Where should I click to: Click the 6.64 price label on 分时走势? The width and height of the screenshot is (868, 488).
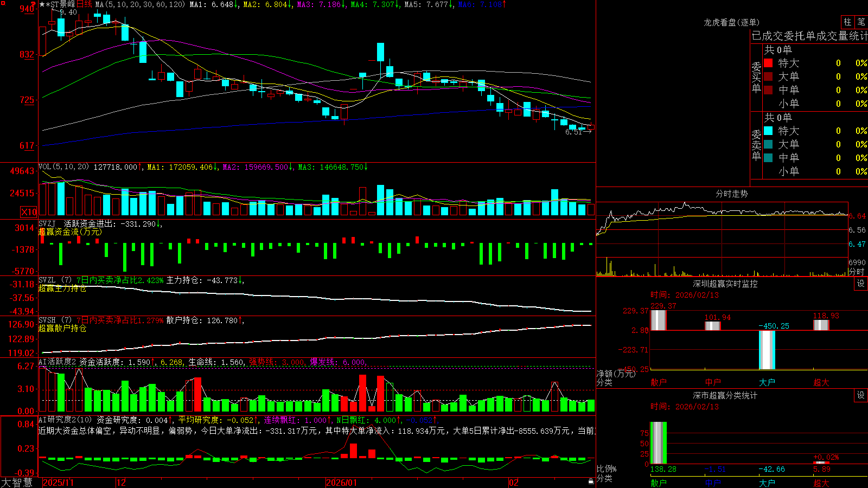(857, 216)
